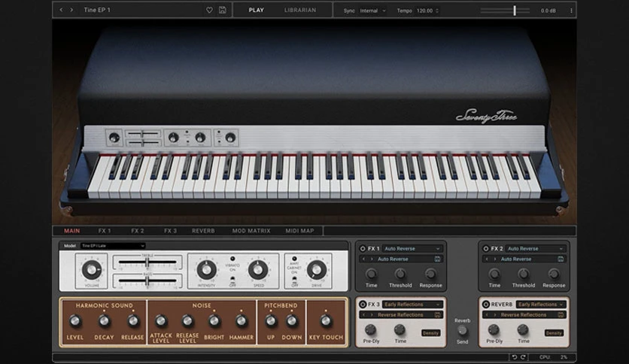This screenshot has height=364, width=629.
Task: Favorite the preset with the heart icon
Action: pyautogui.click(x=209, y=11)
